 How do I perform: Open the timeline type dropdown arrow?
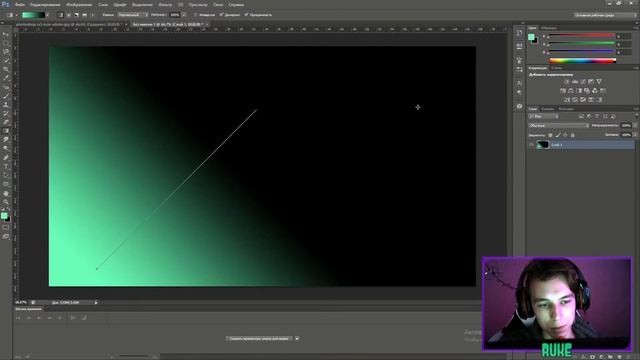pyautogui.click(x=297, y=338)
